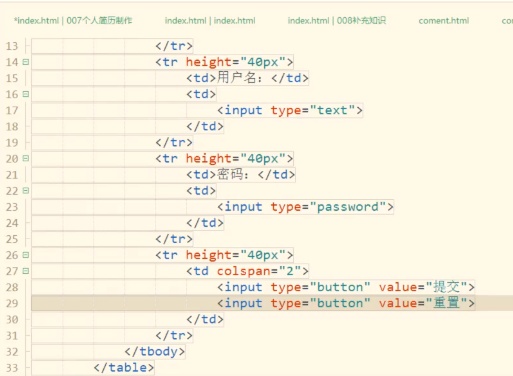Click line number 25 in the gutter

[12, 239]
